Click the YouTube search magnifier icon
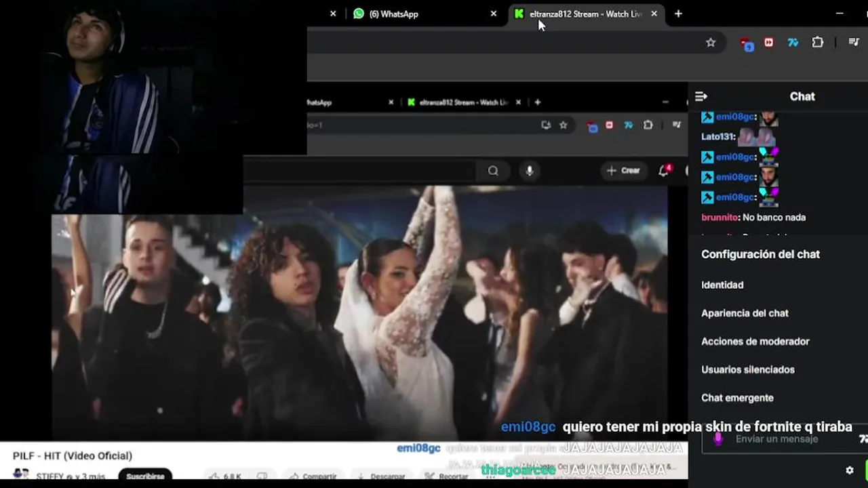 click(493, 171)
